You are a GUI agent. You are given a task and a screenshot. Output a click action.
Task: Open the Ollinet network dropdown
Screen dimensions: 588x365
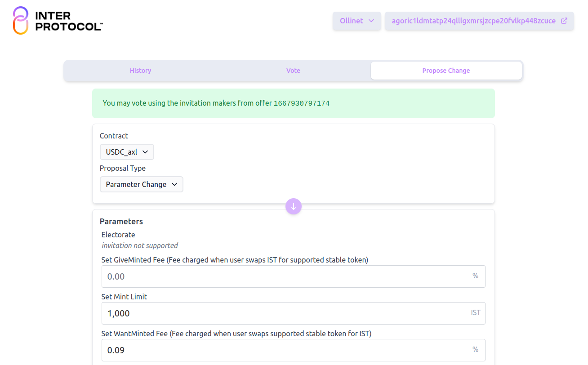(x=357, y=21)
